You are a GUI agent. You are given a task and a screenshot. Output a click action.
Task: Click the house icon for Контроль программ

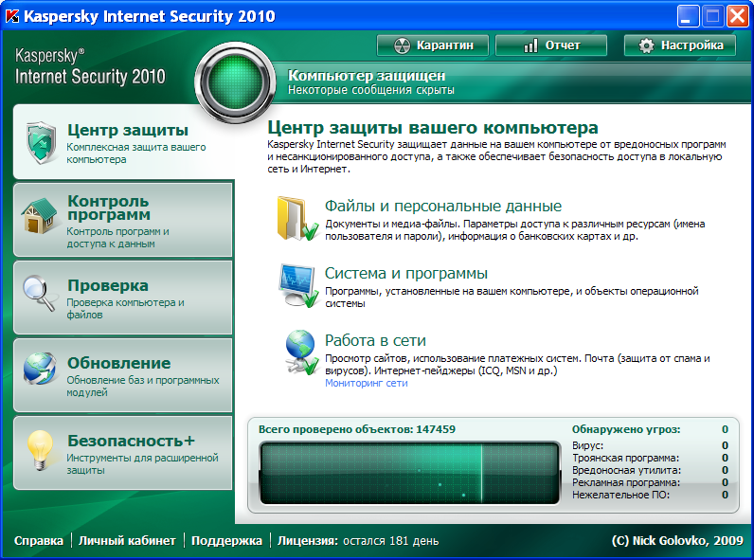tap(40, 219)
